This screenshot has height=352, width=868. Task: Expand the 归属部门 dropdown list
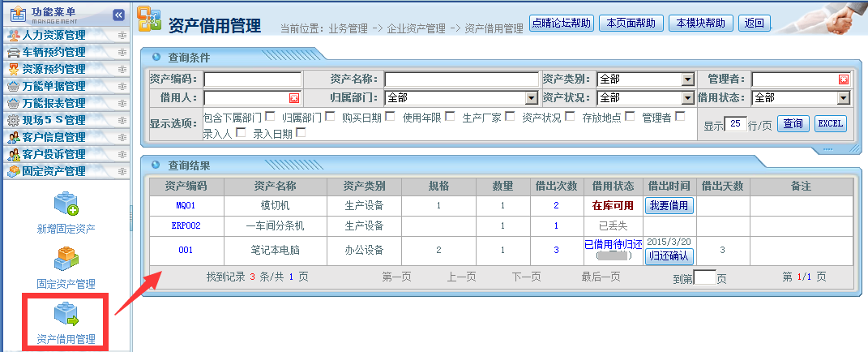(x=532, y=98)
